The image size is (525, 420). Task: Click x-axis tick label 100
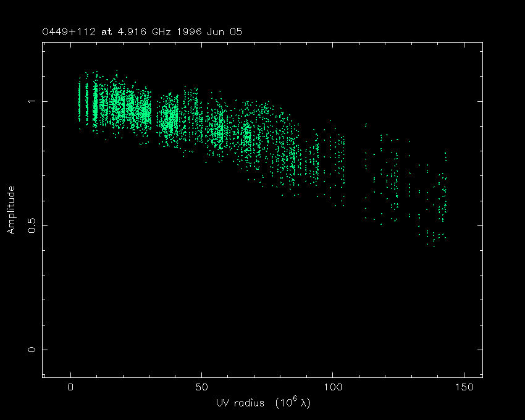[332, 387]
